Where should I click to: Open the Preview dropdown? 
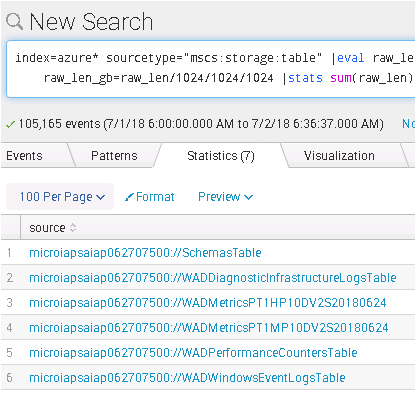tap(225, 197)
